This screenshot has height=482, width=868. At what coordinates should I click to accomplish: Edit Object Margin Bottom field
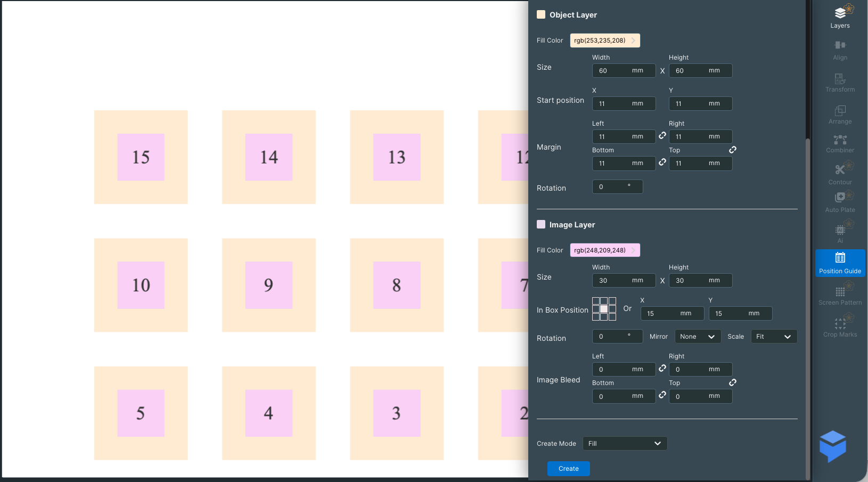[x=624, y=164]
